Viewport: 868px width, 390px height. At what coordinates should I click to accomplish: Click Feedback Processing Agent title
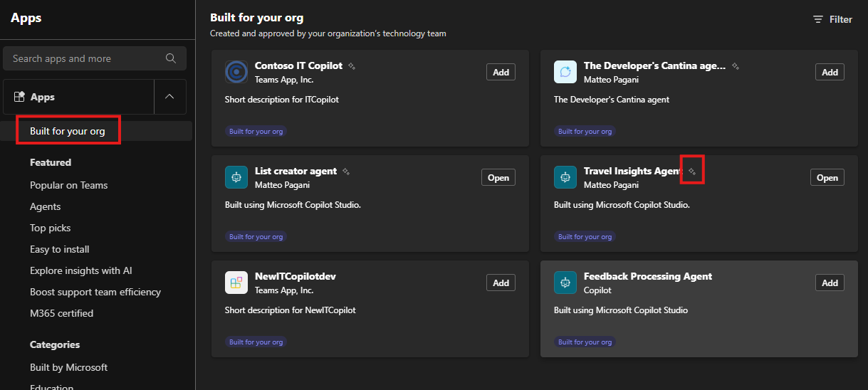click(648, 276)
